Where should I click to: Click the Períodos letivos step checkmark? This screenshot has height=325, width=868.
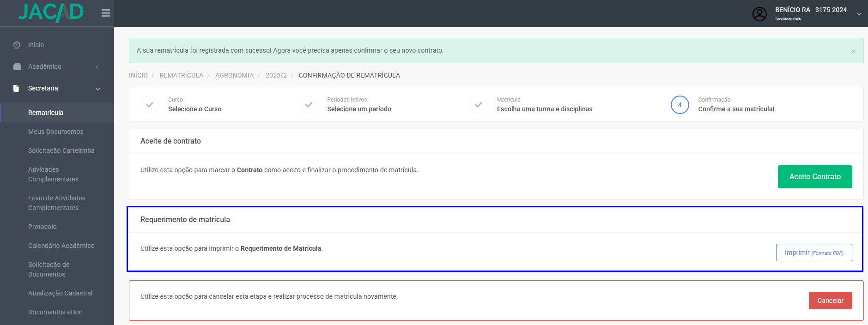coord(309,105)
